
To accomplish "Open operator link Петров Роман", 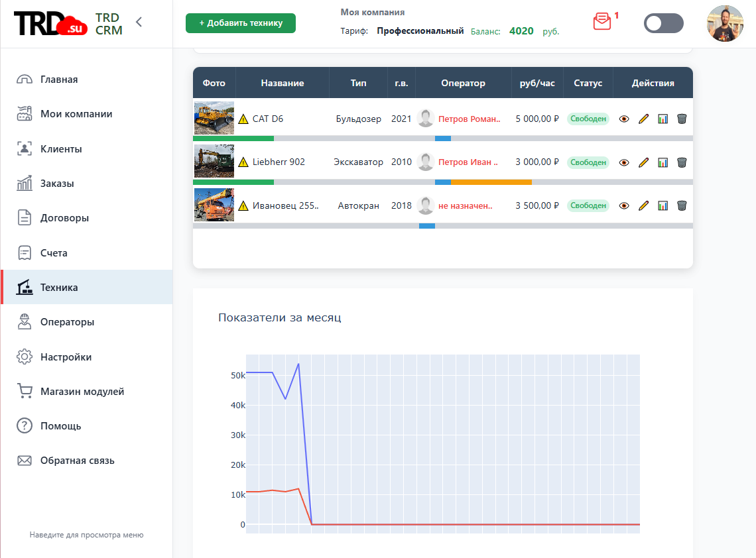I will click(x=469, y=119).
